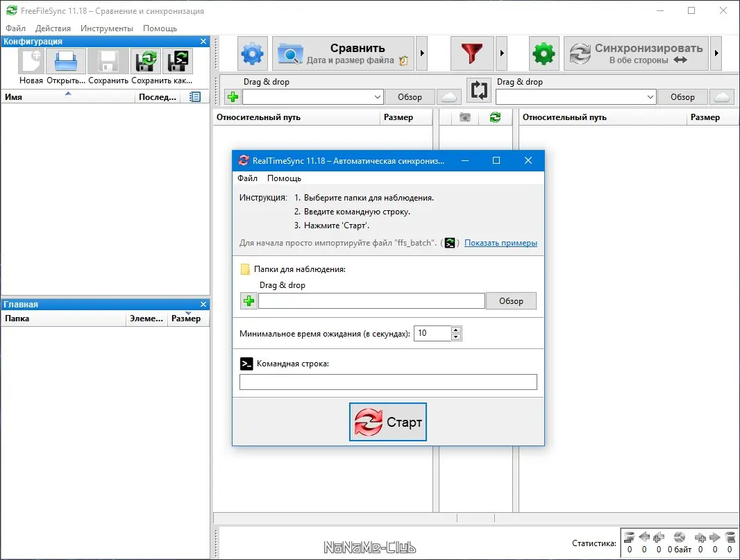Click Сохранить как GUI job icon
Image resolution: width=740 pixels, height=560 pixels.
pyautogui.click(x=146, y=61)
